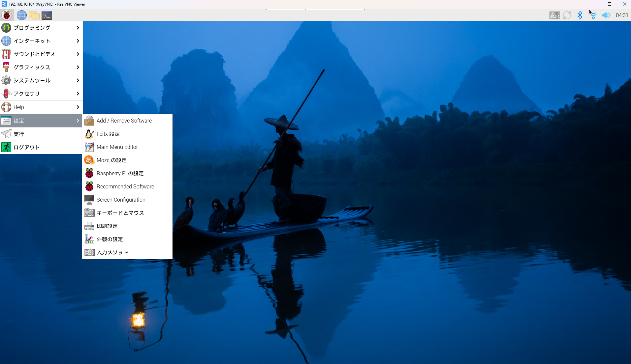Click the グラフィックス paintbrush icon
The width and height of the screenshot is (631, 364).
(6, 67)
